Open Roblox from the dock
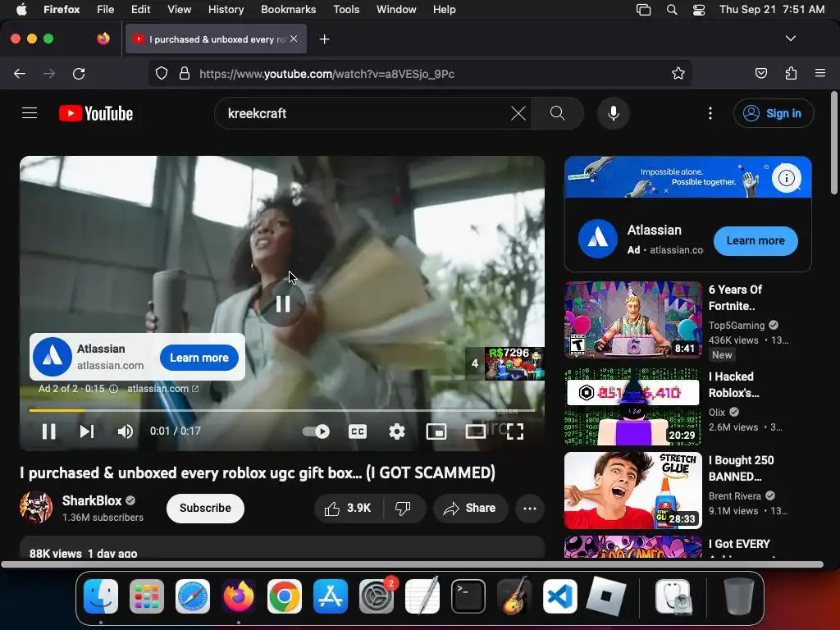Viewport: 840px width, 630px height. click(606, 596)
